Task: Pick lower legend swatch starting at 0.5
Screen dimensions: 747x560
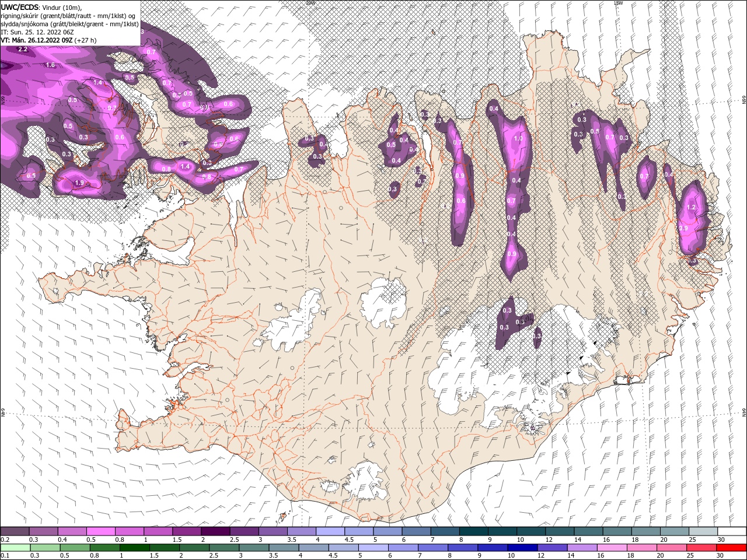Action: [x=75, y=548]
